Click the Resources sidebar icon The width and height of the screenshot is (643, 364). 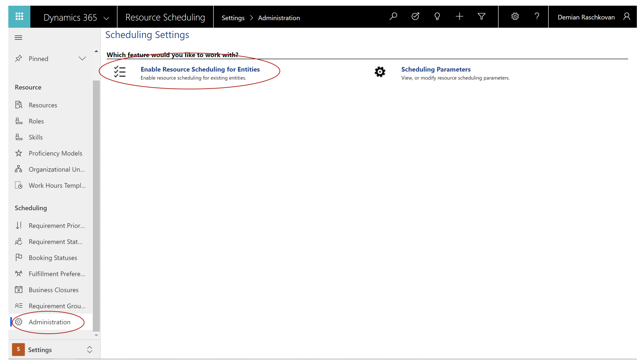(x=19, y=105)
